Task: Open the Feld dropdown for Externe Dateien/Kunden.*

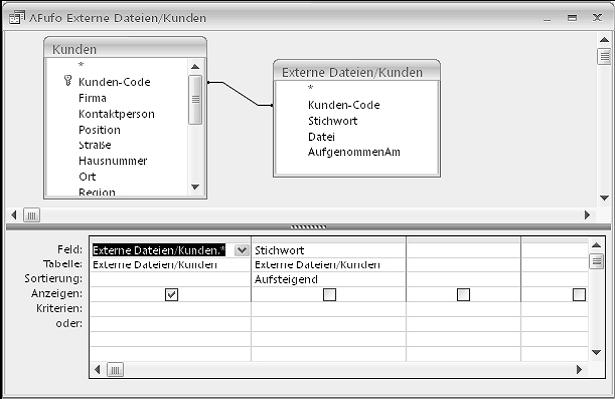Action: point(242,250)
